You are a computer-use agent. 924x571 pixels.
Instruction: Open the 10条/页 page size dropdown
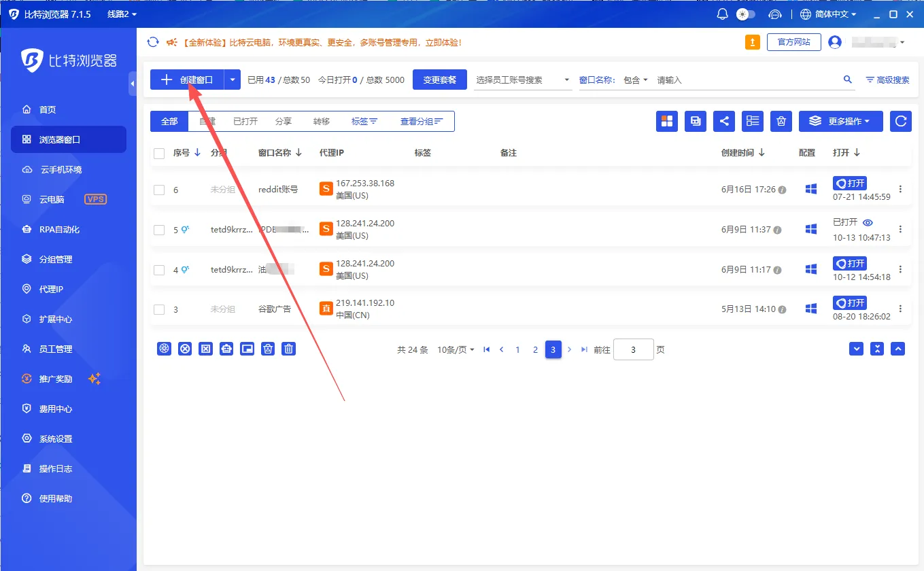click(456, 349)
